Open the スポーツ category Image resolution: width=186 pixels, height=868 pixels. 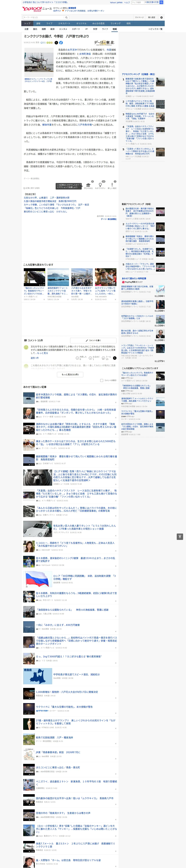tap(76, 29)
